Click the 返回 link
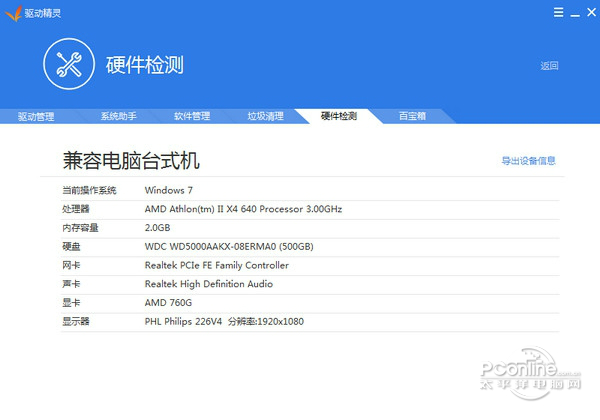 coord(549,66)
